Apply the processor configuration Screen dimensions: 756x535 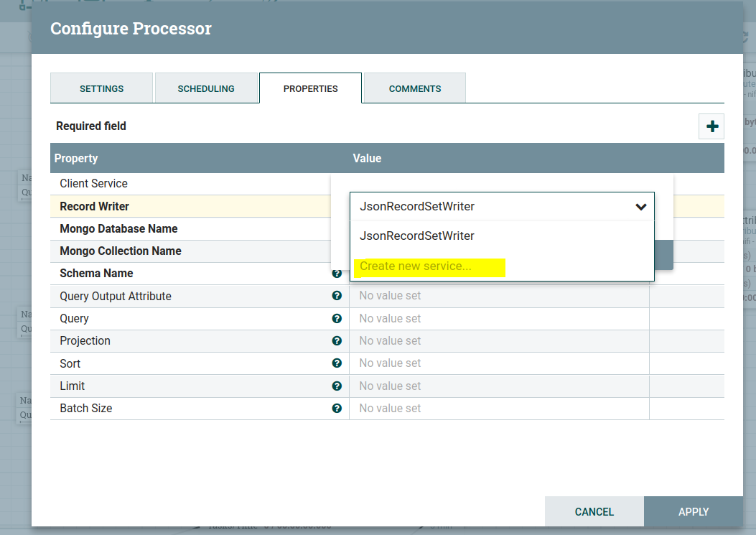click(693, 512)
